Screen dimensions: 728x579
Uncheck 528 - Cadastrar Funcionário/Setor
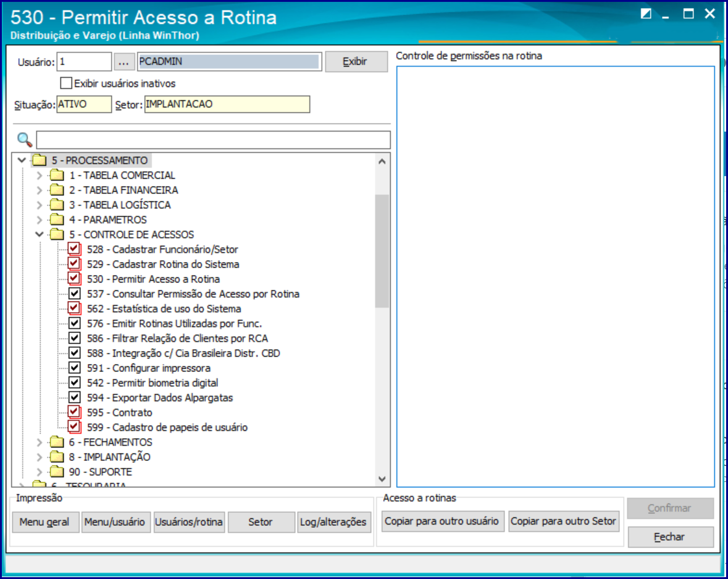pyautogui.click(x=74, y=249)
